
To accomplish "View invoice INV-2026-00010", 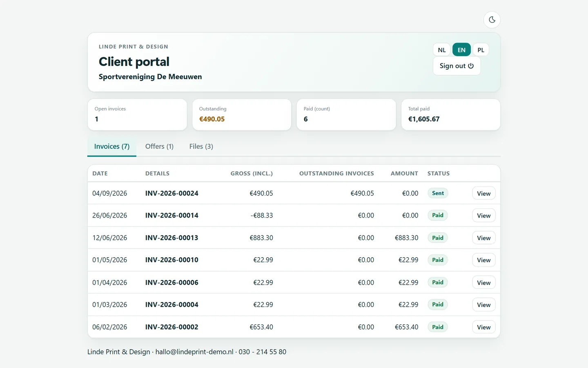I will [484, 260].
